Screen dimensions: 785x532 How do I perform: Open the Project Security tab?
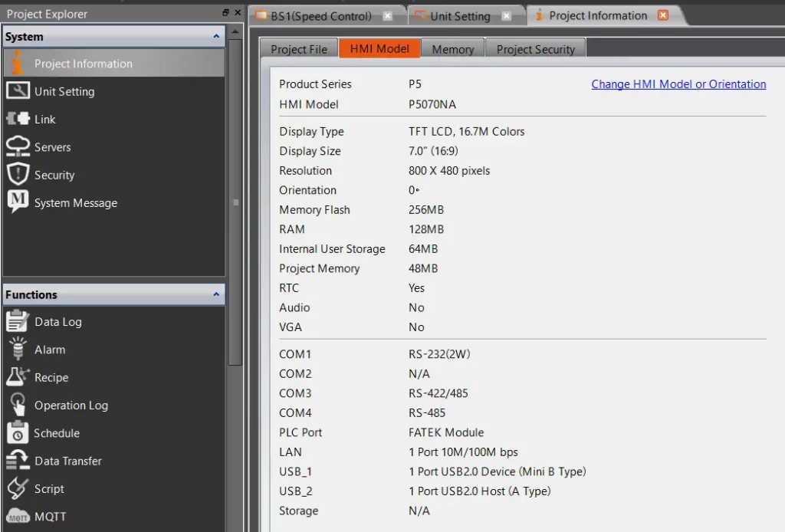(535, 49)
